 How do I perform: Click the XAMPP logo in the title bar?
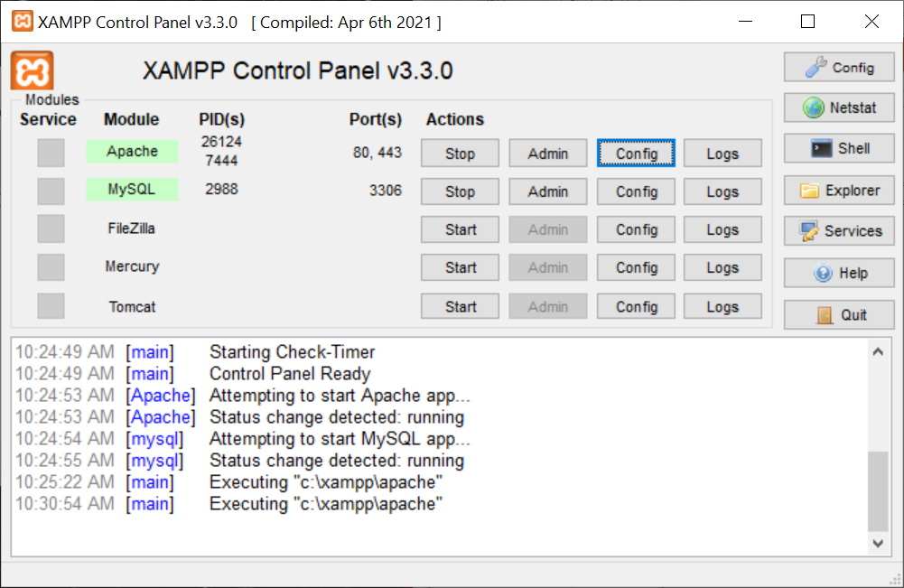23,22
